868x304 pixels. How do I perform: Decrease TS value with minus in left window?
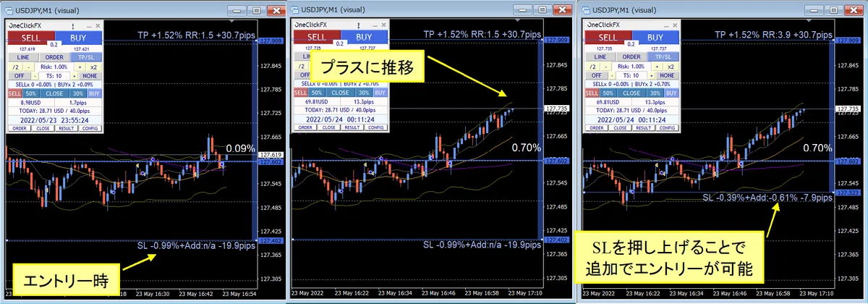pos(35,76)
